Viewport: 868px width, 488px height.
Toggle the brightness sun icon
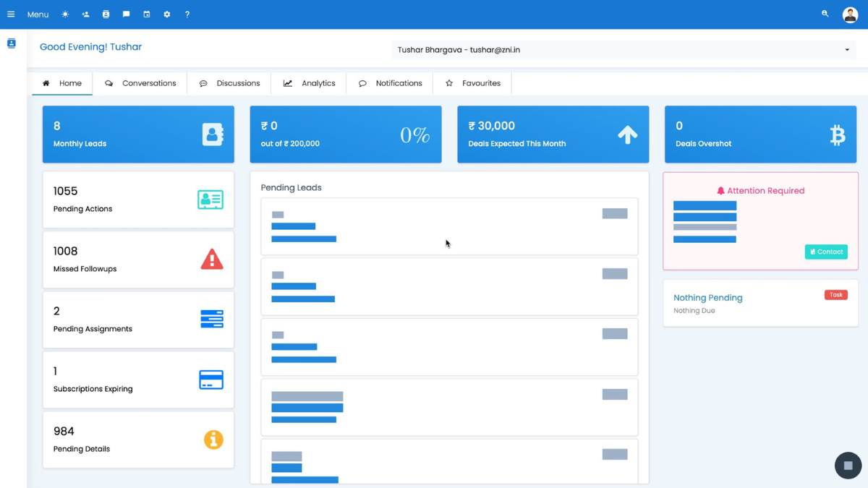point(64,14)
